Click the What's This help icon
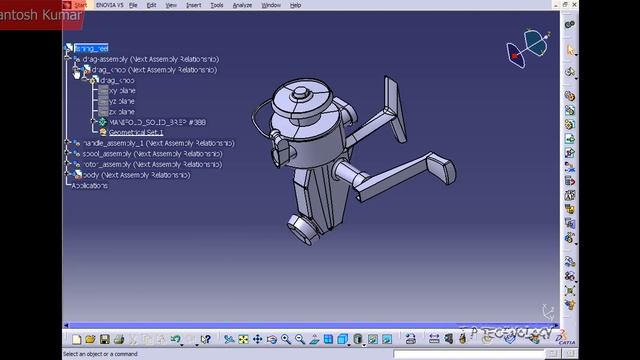The width and height of the screenshot is (640, 360). pos(206,339)
